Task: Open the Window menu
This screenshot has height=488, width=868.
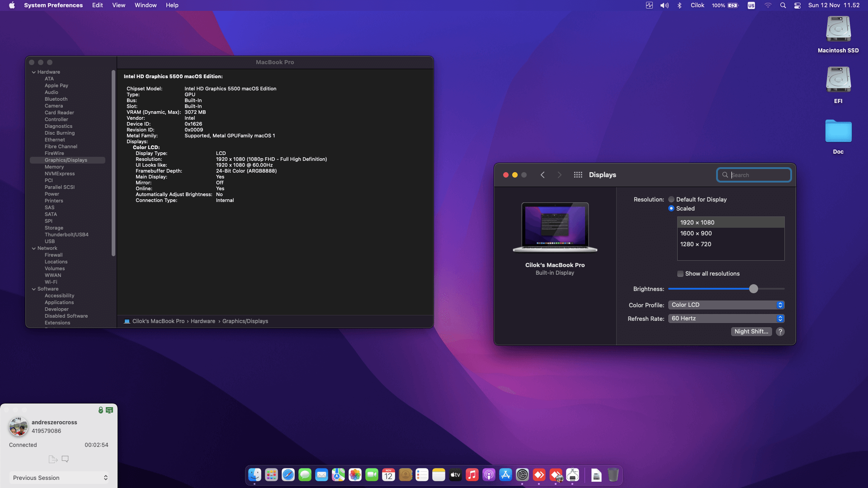Action: click(x=146, y=5)
